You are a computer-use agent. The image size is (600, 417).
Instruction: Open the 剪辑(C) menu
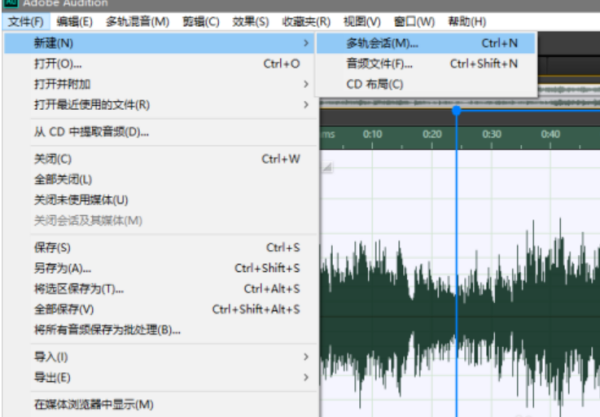(x=201, y=21)
